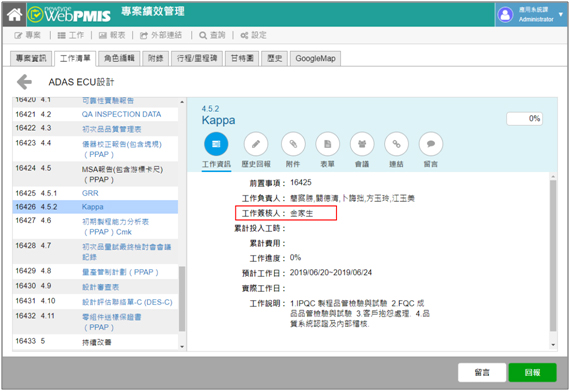Switch to the 附錄 tab
The width and height of the screenshot is (570, 391).
pyautogui.click(x=156, y=58)
